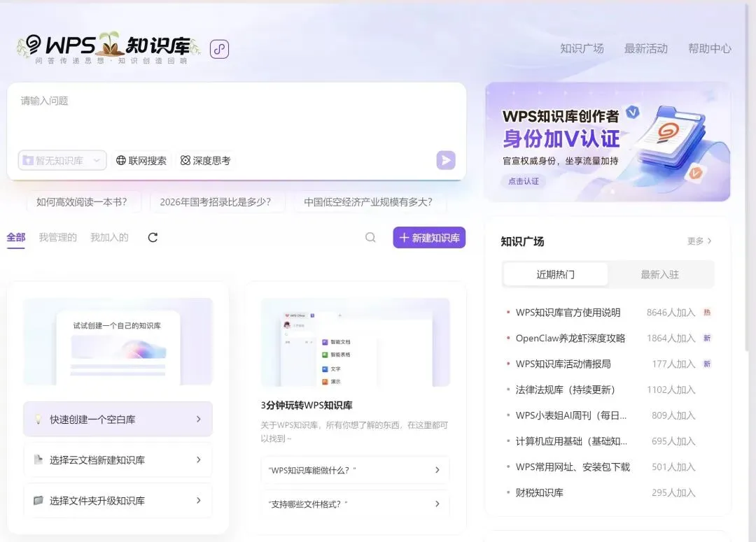Expand the 选择云文档新建知识库 chevron
Image resolution: width=756 pixels, height=542 pixels.
point(199,459)
